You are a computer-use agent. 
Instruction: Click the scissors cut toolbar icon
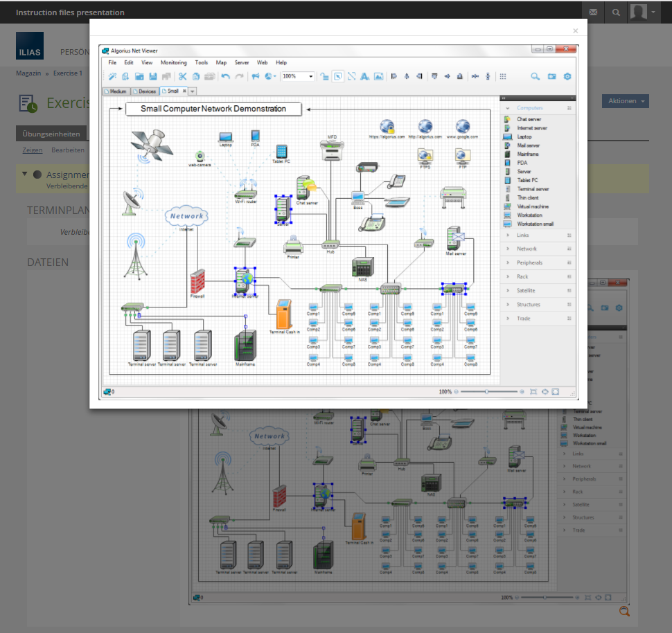tap(183, 76)
